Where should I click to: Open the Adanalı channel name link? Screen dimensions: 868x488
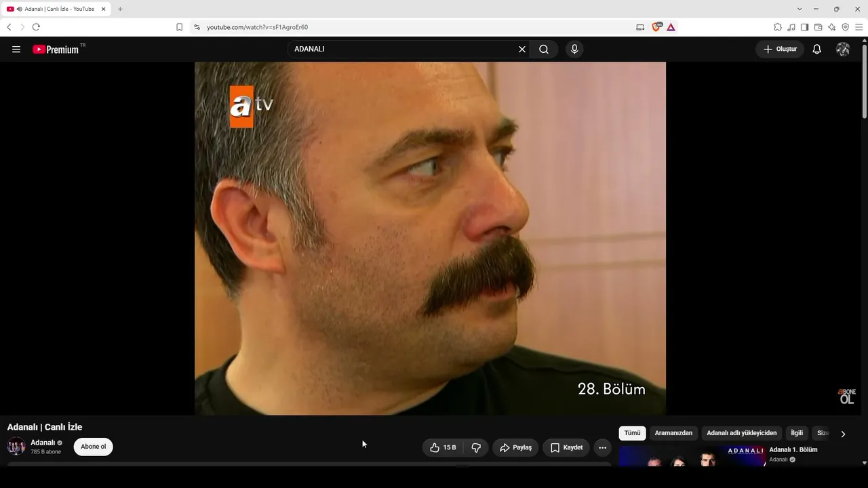pos(43,443)
